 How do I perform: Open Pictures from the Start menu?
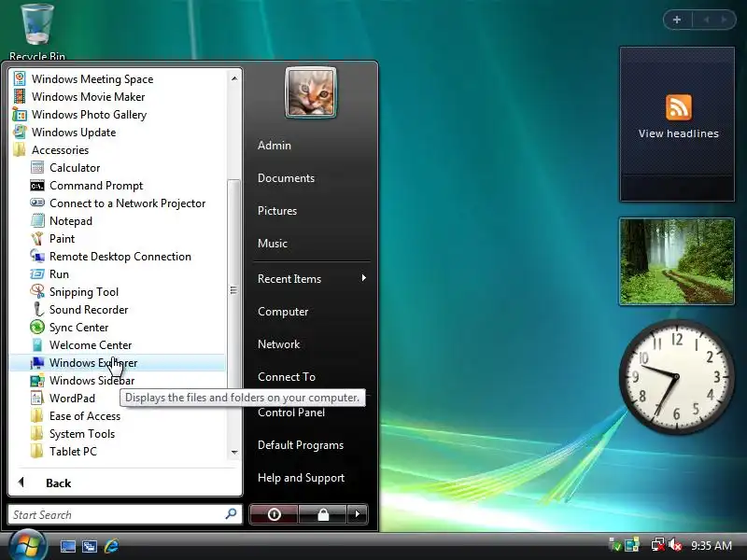(277, 211)
